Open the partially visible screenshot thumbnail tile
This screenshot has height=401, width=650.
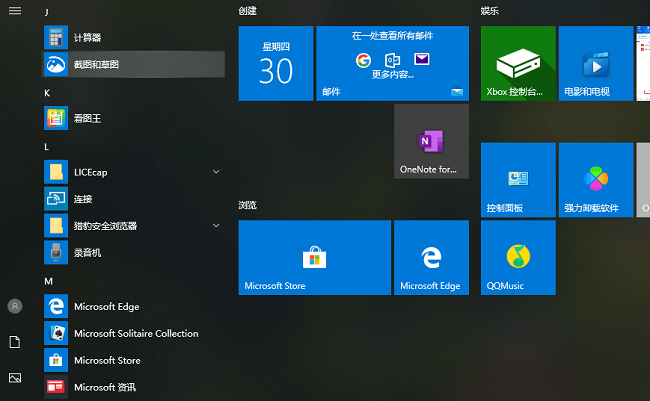(x=643, y=63)
